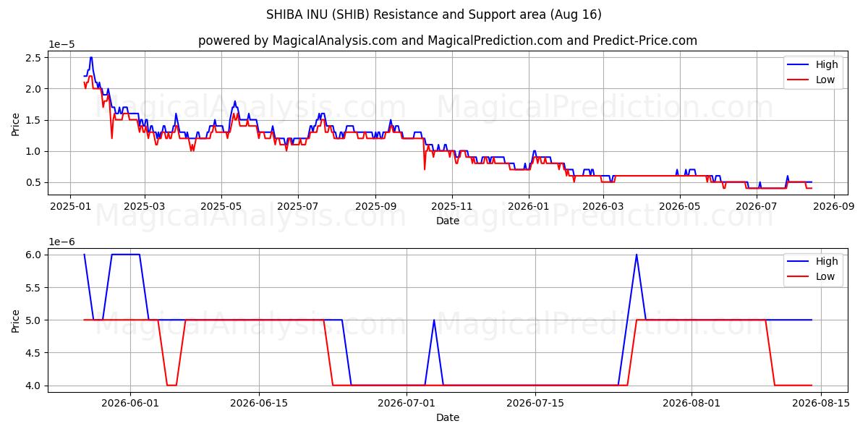The width and height of the screenshot is (868, 434).
Task: Click the '1e−6' scale exponent above bottom chart
Action: click(61, 242)
